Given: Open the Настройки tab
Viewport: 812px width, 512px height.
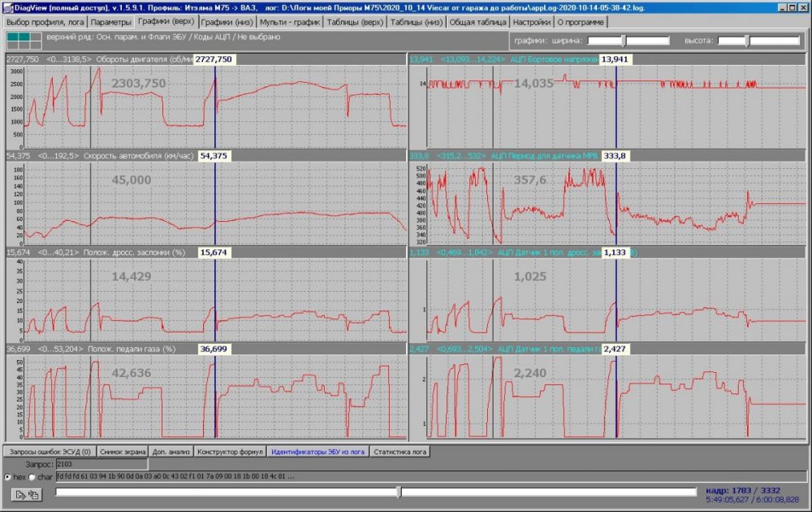Looking at the screenshot, I should pos(532,22).
